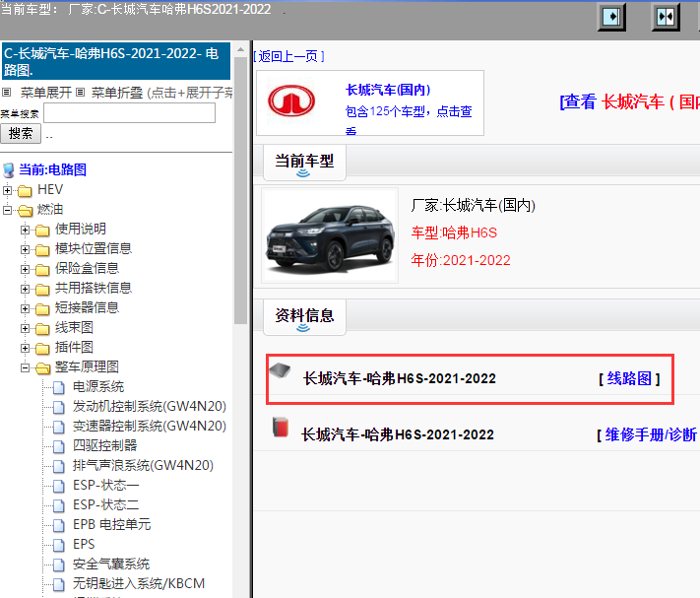
Task: Click the scrollbar up arrow in left panel
Action: click(x=240, y=49)
